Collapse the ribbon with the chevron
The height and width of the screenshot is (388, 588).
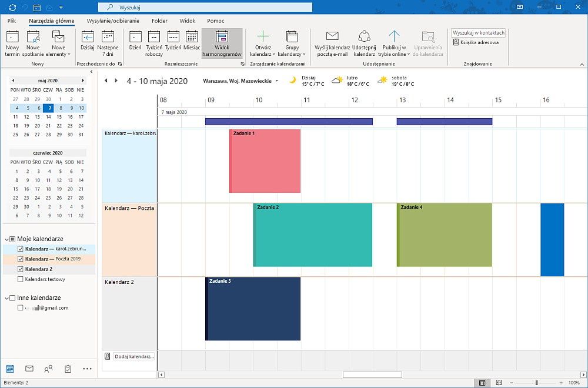[x=582, y=64]
